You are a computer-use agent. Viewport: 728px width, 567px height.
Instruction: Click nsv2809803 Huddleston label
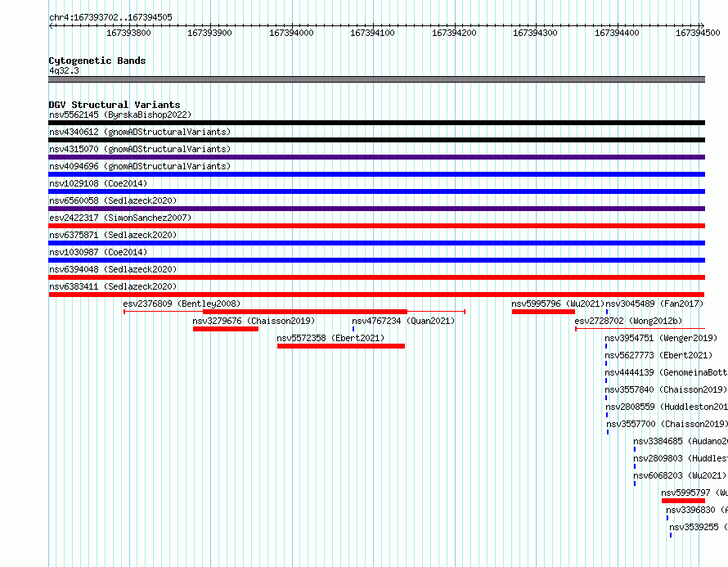click(x=681, y=458)
